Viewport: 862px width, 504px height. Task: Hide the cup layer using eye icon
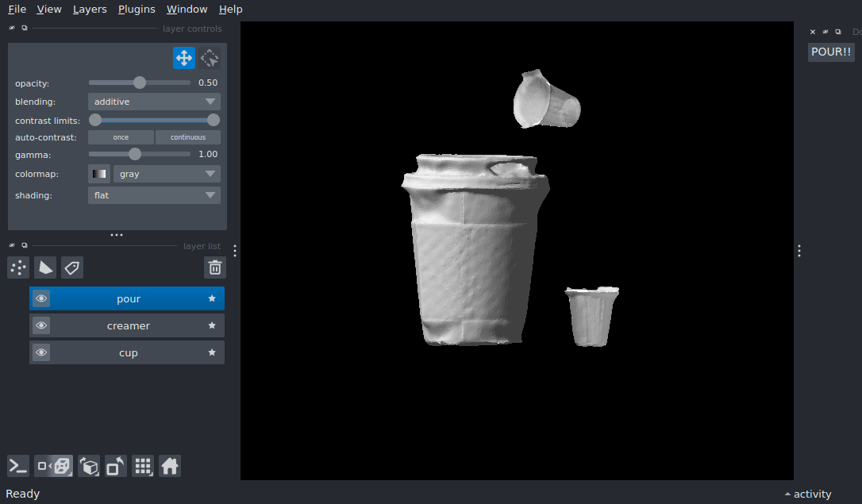click(x=41, y=352)
